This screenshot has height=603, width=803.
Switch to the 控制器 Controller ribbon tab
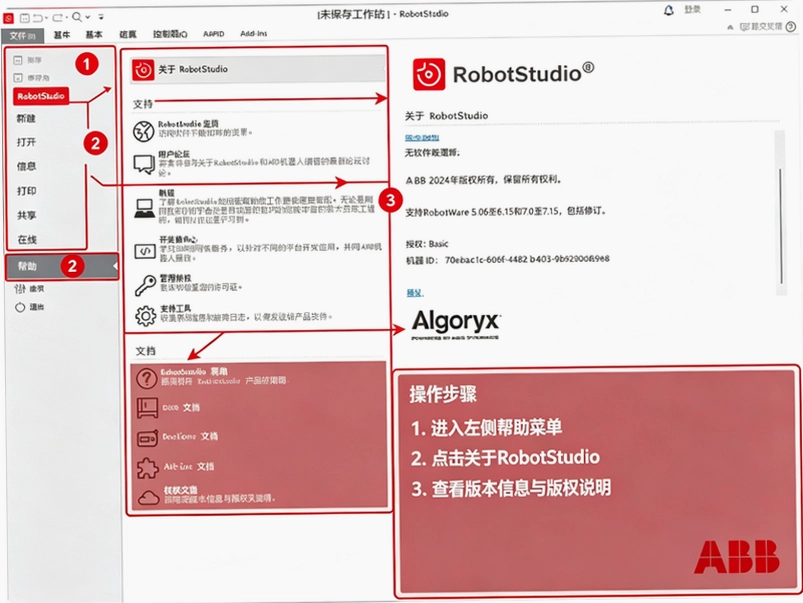(170, 34)
